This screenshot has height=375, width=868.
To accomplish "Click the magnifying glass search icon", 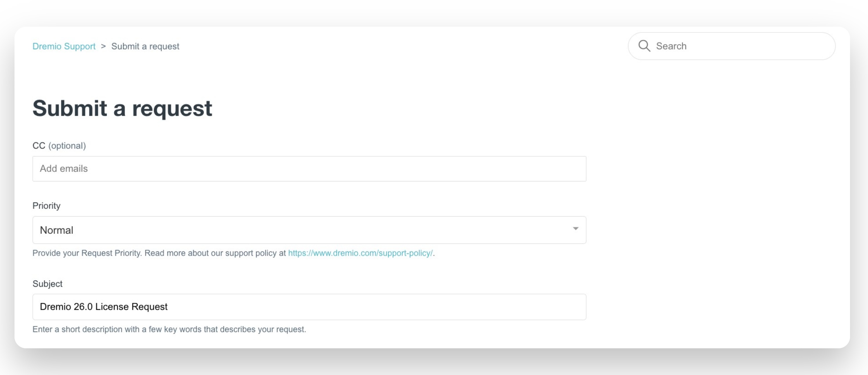I will pyautogui.click(x=644, y=46).
